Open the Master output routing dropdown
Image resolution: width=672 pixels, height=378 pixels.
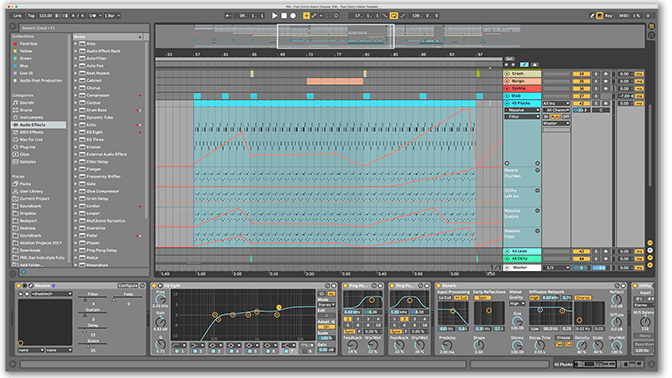click(556, 123)
